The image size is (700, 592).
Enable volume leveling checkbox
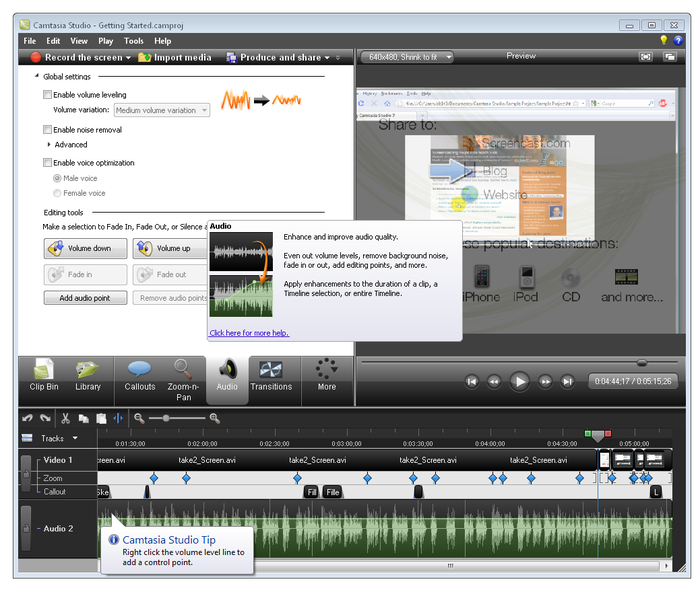47,95
